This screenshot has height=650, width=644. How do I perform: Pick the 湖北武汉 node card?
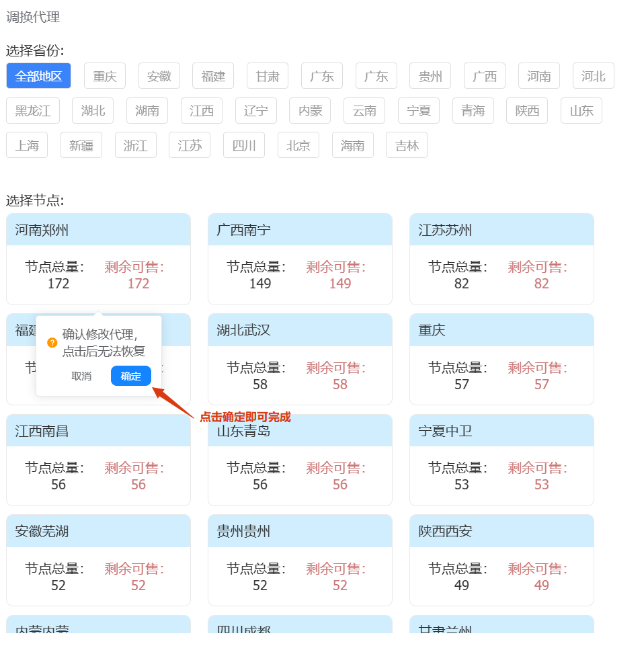click(x=300, y=360)
